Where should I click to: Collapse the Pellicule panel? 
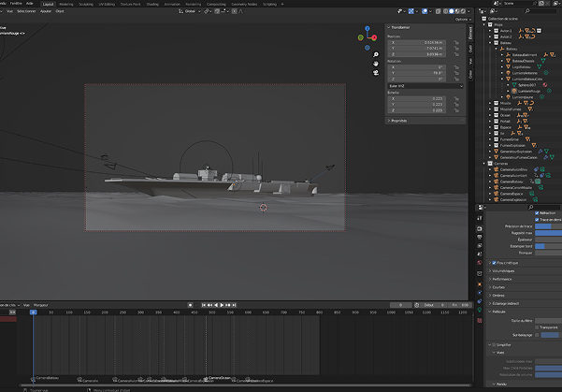524,312
